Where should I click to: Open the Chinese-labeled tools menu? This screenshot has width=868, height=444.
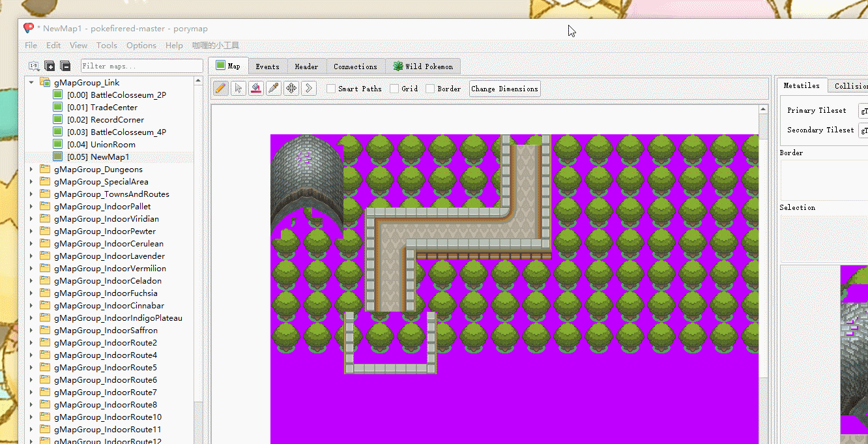coord(216,46)
